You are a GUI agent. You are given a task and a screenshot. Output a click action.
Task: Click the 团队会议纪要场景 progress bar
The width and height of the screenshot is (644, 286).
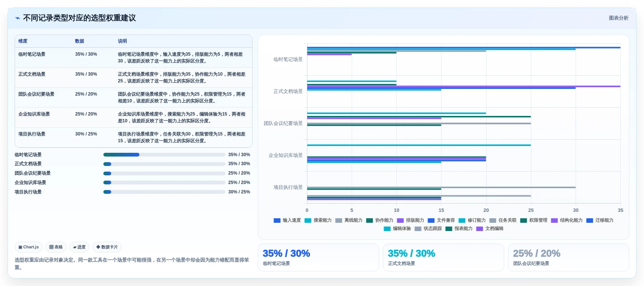(164, 173)
